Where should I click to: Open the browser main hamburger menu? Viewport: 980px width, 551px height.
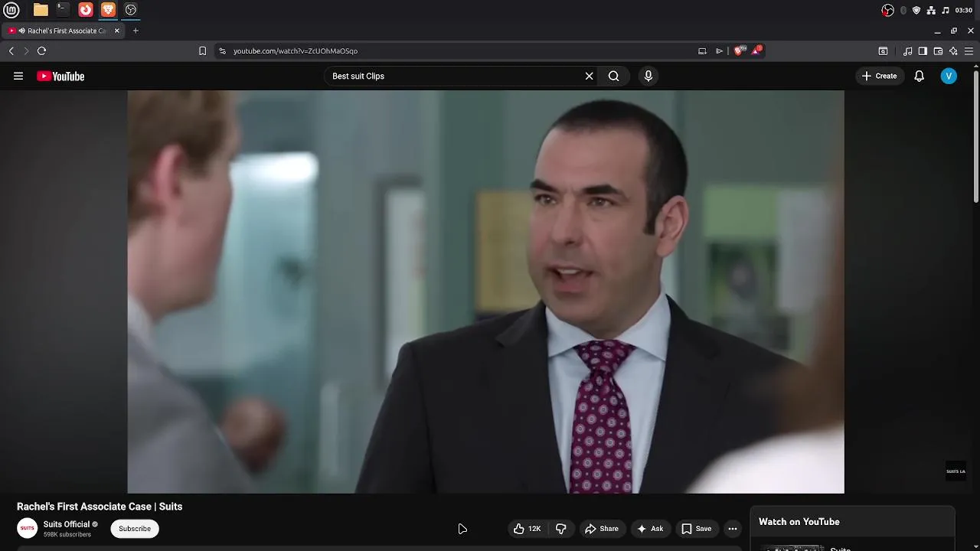(x=969, y=51)
